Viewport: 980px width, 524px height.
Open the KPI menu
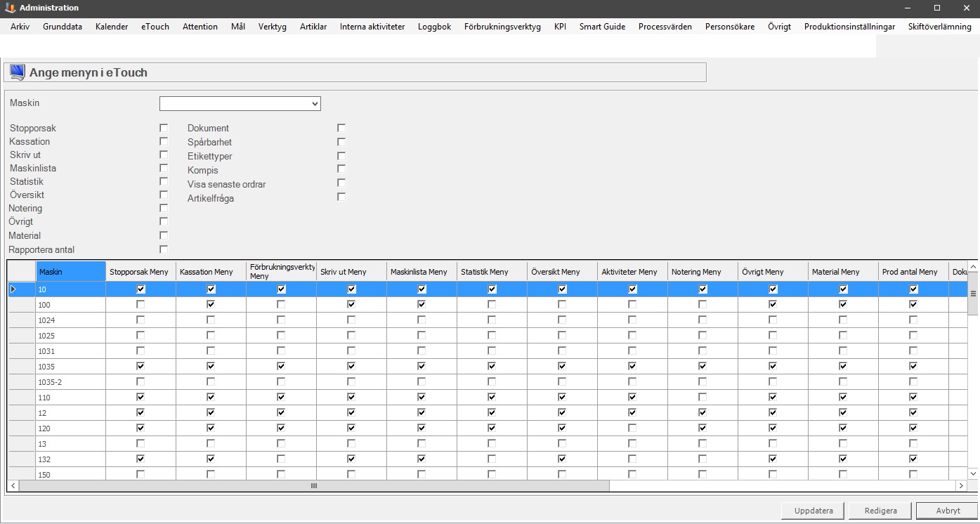[x=560, y=27]
